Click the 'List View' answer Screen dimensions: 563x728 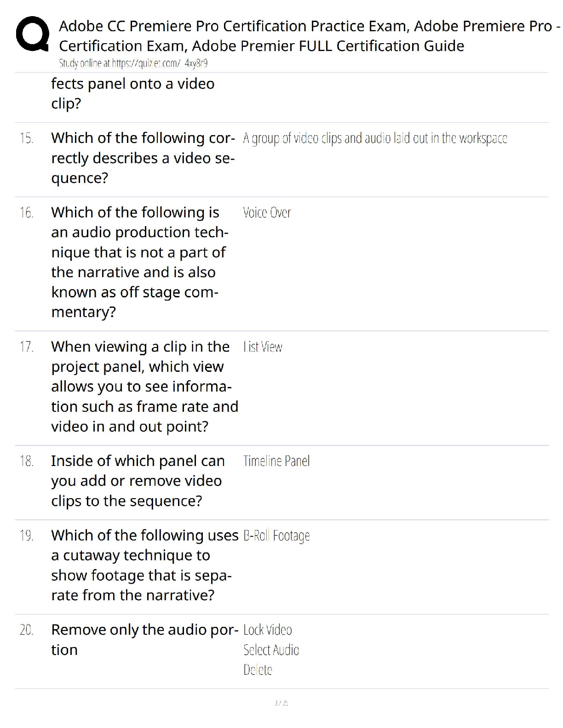tap(263, 347)
